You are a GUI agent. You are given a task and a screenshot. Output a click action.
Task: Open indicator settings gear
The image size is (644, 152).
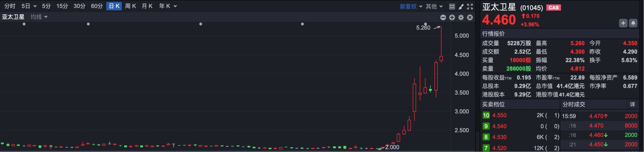(x=461, y=17)
